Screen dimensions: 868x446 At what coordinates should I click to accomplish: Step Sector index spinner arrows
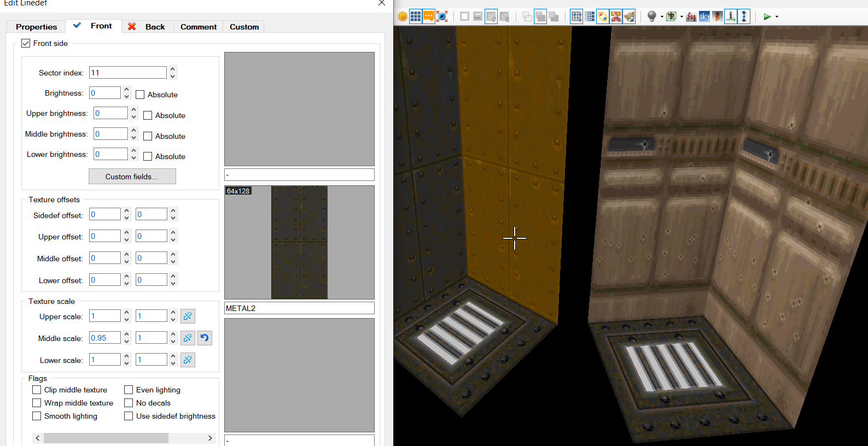pyautogui.click(x=173, y=72)
